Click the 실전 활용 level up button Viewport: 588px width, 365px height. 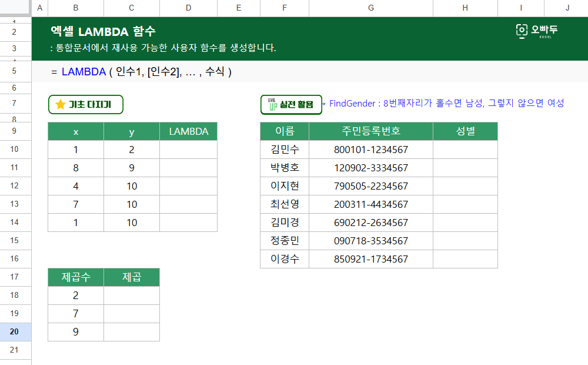click(291, 104)
